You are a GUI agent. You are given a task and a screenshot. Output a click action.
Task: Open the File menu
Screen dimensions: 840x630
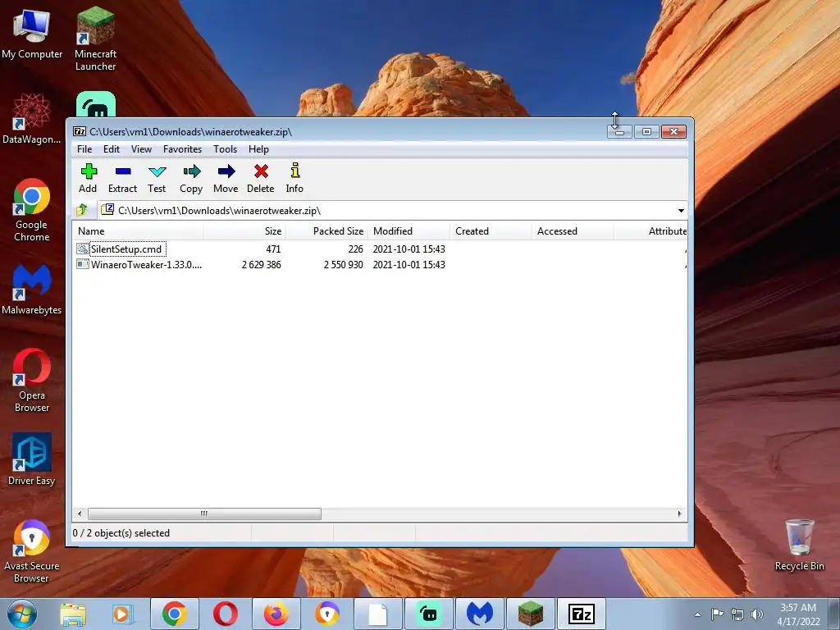(x=84, y=149)
